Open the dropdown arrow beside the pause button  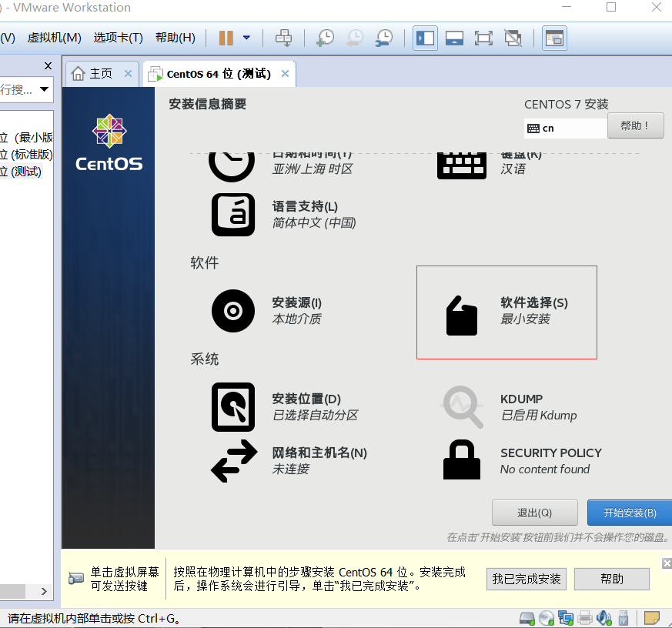pyautogui.click(x=246, y=38)
